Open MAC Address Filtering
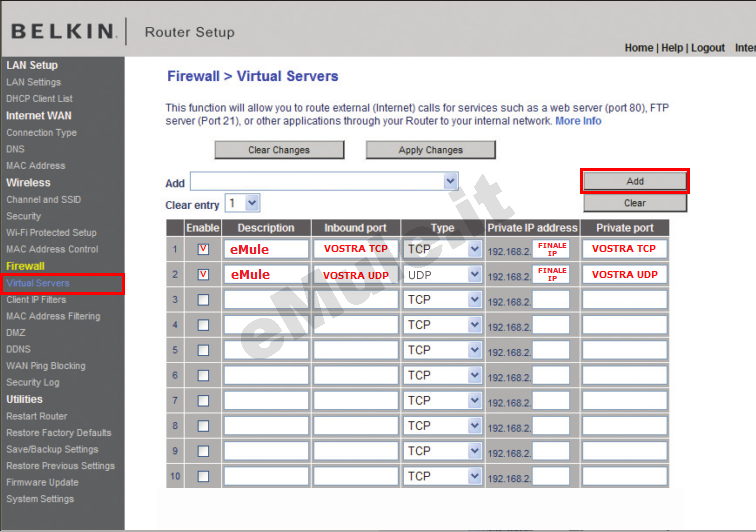The image size is (756, 532). coord(54,316)
